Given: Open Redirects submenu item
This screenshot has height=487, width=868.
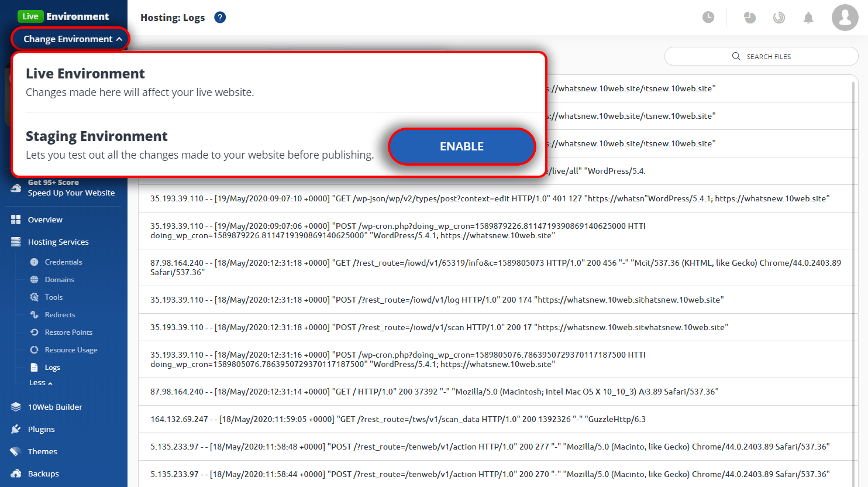Looking at the screenshot, I should (60, 315).
